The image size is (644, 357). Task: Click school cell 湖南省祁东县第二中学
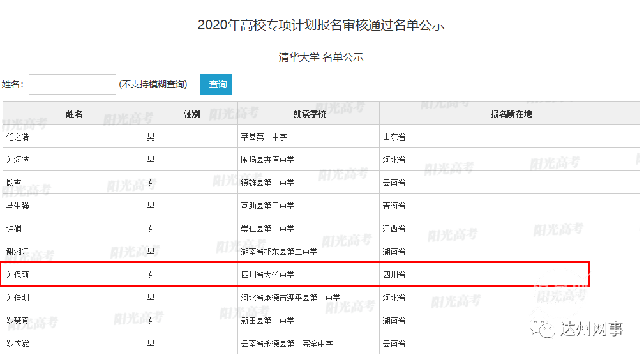pos(280,252)
